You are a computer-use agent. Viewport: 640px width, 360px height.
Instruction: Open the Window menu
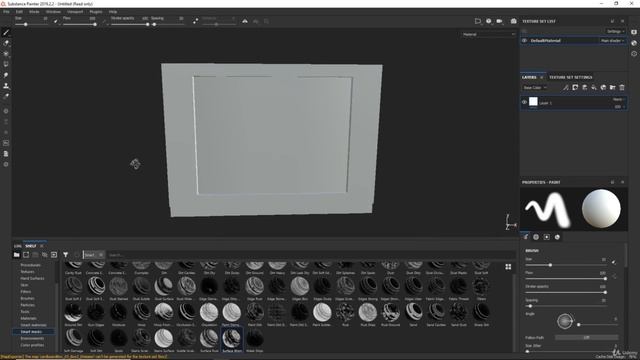click(53, 12)
